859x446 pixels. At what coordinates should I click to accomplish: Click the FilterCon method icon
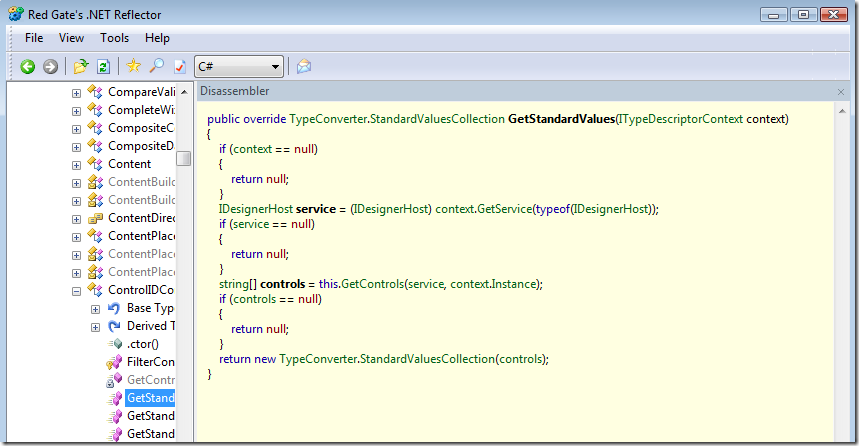pos(114,362)
